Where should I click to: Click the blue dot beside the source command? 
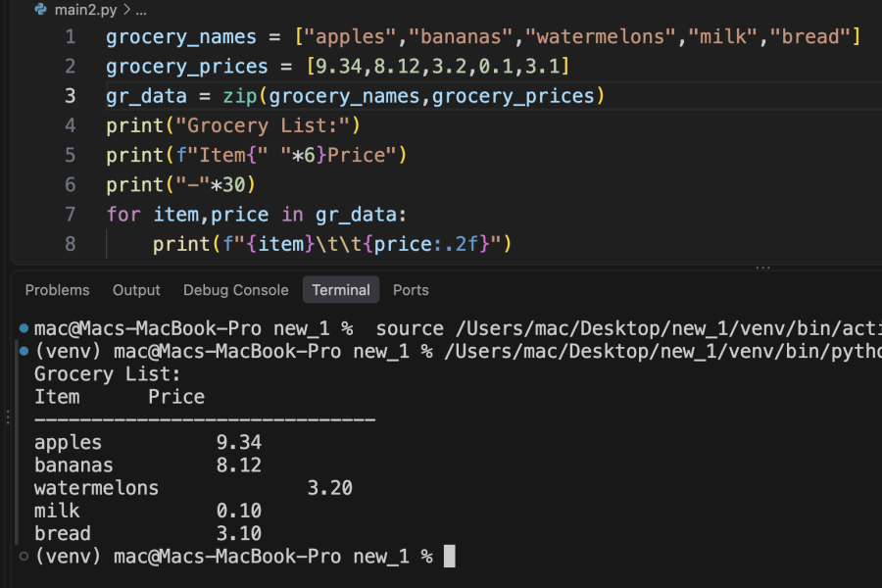pyautogui.click(x=24, y=328)
